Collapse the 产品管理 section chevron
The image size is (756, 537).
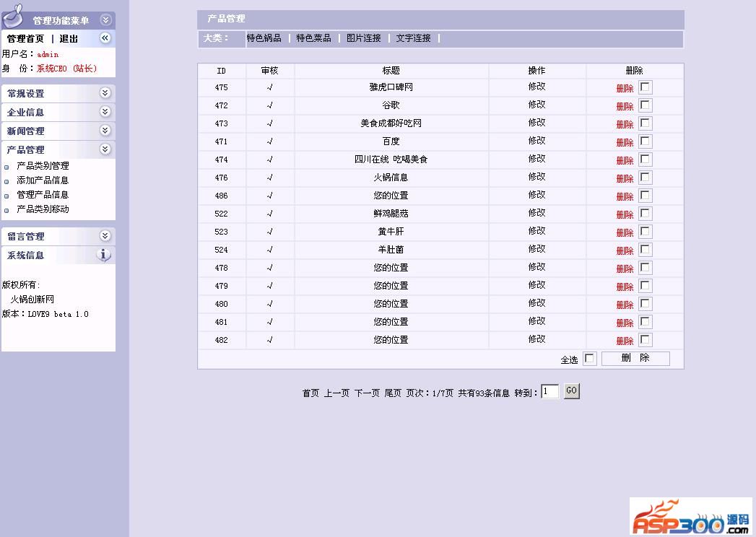105,149
